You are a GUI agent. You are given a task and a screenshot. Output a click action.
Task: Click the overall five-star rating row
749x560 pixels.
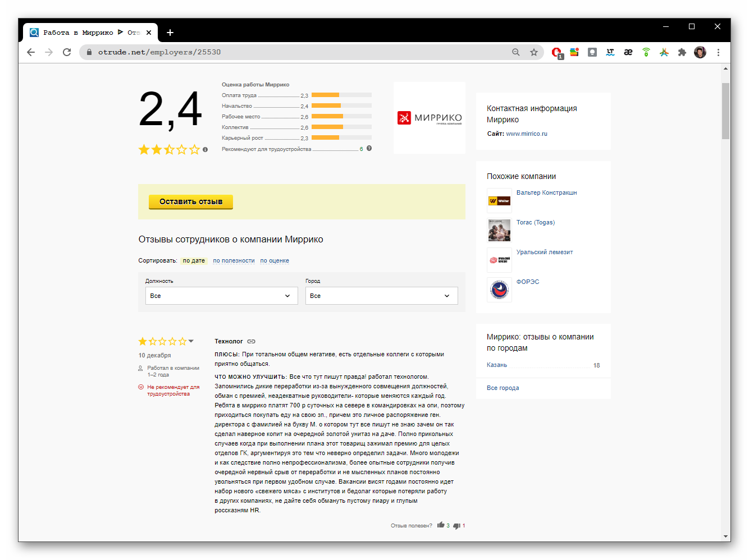(169, 150)
